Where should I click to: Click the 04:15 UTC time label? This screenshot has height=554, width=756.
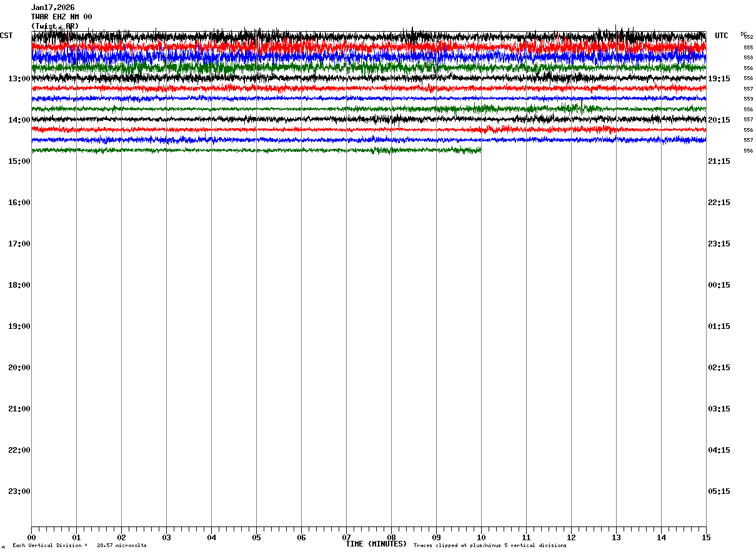click(719, 450)
